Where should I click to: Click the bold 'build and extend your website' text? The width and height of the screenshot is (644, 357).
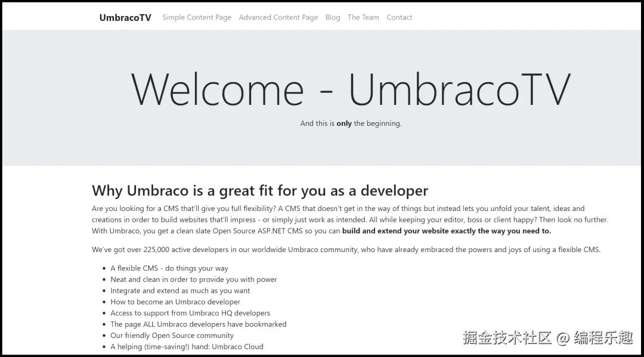pyautogui.click(x=447, y=231)
